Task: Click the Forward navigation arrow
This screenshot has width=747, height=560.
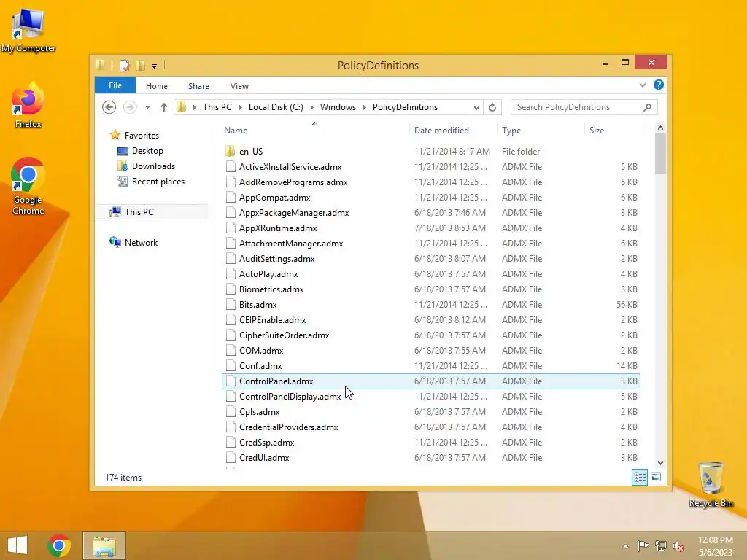Action: pyautogui.click(x=130, y=107)
